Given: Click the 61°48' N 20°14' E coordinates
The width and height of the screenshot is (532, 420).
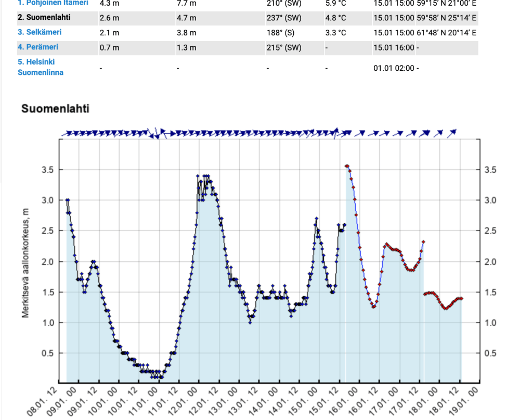Looking at the screenshot, I should click(447, 33).
